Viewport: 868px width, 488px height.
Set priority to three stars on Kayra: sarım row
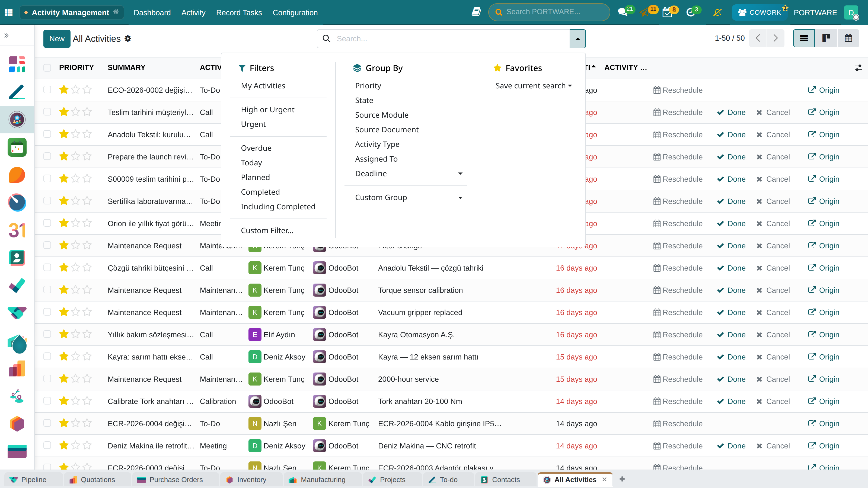(x=87, y=356)
